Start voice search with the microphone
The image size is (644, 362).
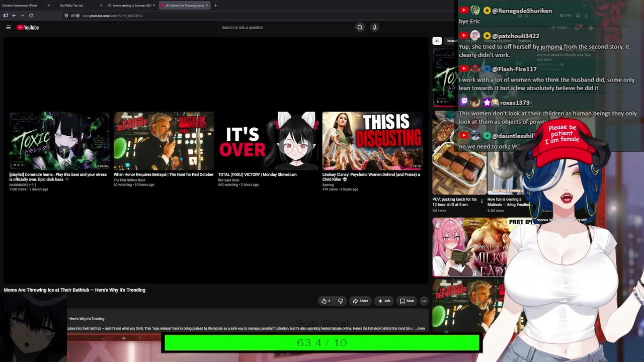374,27
